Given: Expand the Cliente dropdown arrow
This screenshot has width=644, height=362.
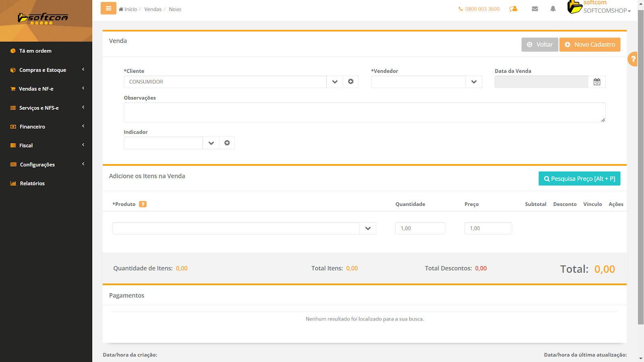Looking at the screenshot, I should 334,82.
